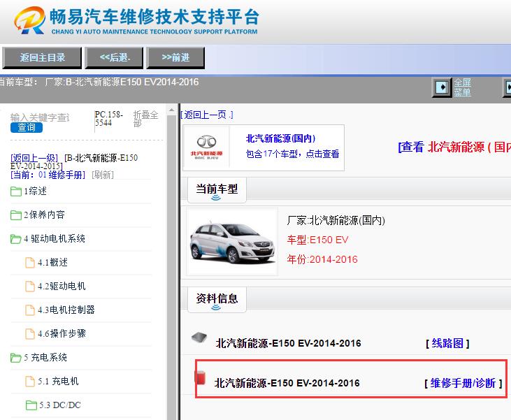Click 北汽新能源-E150 EV-2014-2016 in the 线路图 row
The image size is (511, 420).
289,343
